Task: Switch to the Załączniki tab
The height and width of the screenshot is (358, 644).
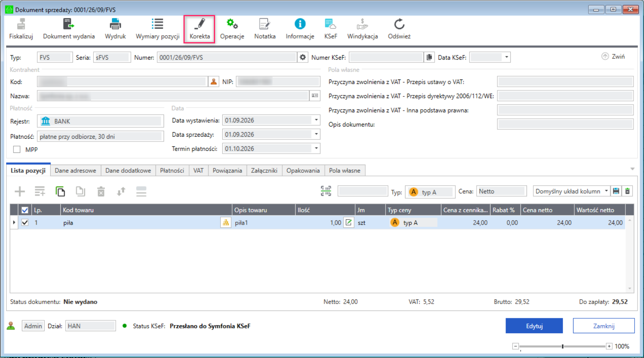Action: 264,171
